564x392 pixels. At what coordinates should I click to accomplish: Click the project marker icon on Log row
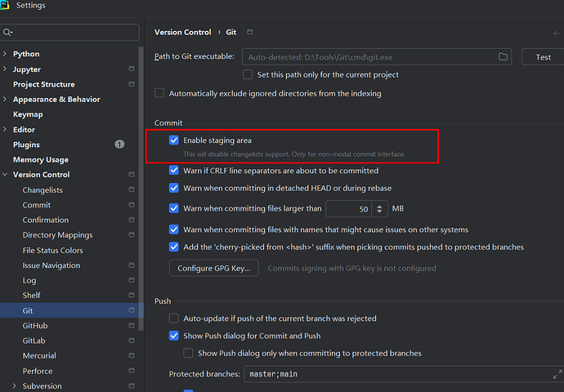pyautogui.click(x=132, y=280)
